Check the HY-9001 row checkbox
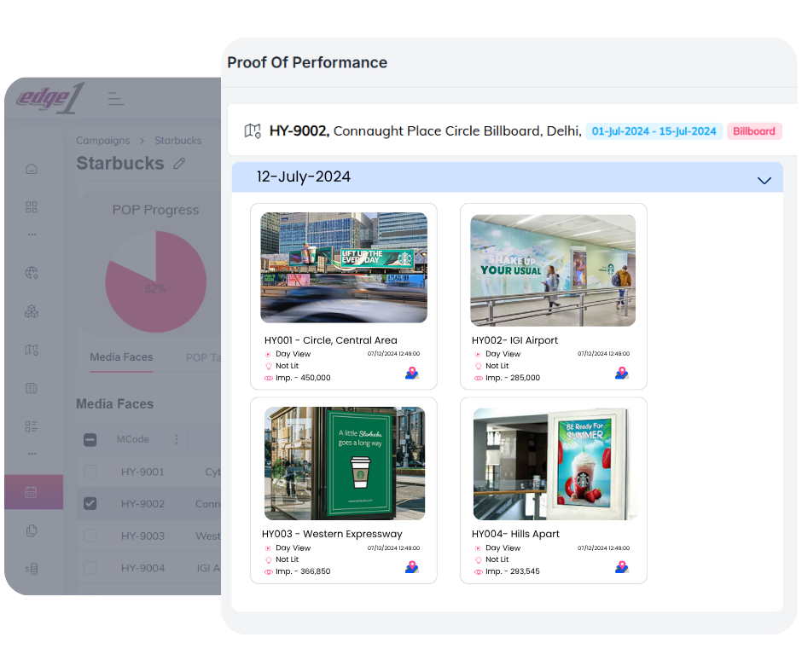Image resolution: width=802 pixels, height=672 pixels. [90, 471]
